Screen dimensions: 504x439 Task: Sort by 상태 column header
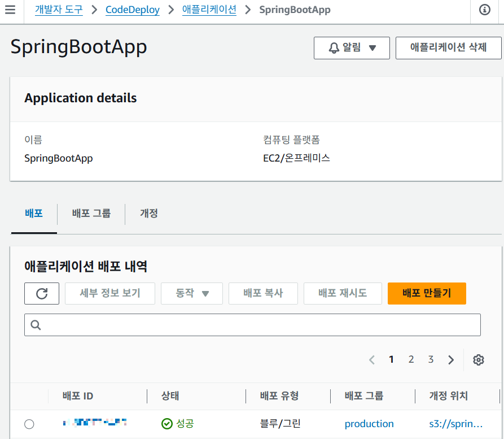coord(170,396)
